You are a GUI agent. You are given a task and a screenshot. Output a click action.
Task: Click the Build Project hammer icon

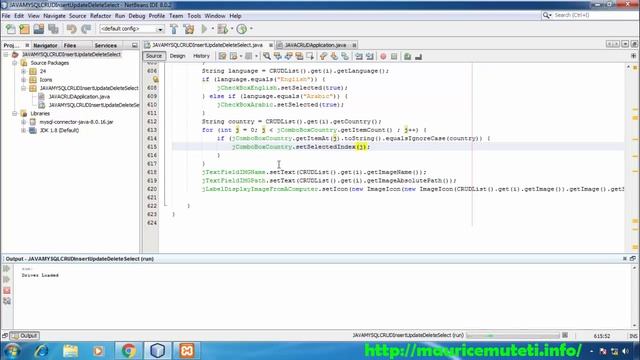point(174,29)
